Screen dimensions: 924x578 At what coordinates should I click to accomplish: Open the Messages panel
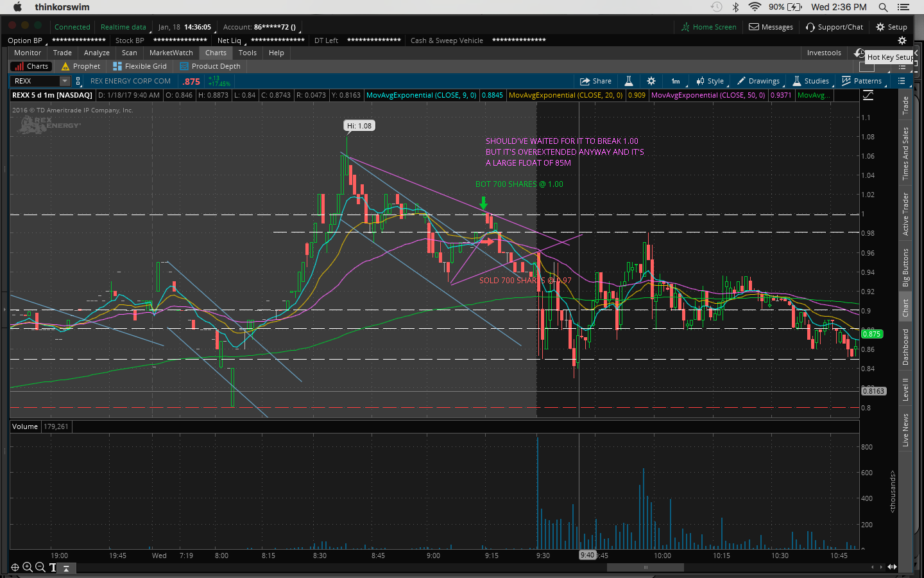click(x=771, y=27)
